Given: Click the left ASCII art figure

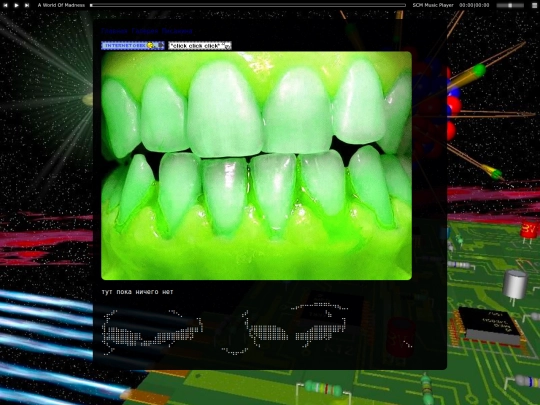Looking at the screenshot, I should [152, 332].
